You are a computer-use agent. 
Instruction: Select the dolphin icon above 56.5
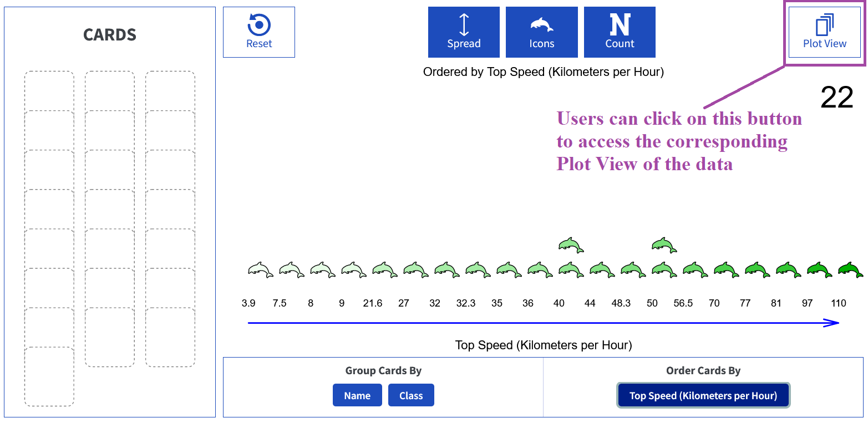click(696, 270)
